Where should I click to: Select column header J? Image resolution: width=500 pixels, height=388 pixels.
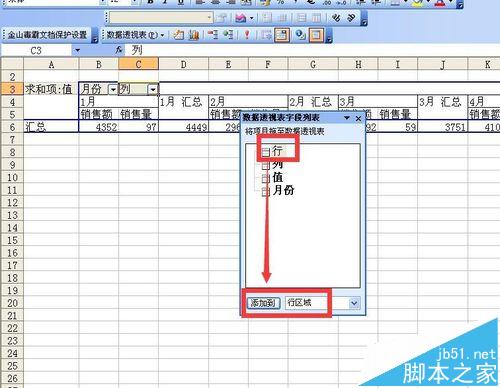(442, 64)
